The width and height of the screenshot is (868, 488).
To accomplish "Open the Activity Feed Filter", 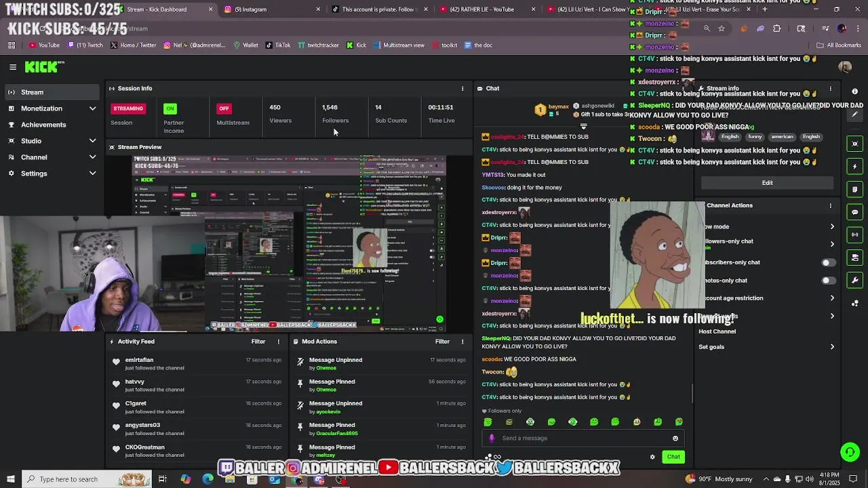I will (258, 342).
